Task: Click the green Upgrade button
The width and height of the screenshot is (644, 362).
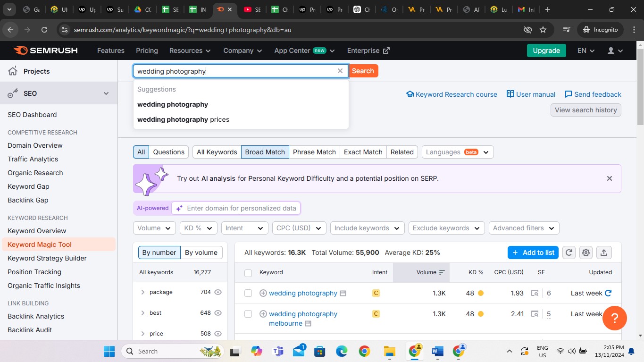Action: 546,51
